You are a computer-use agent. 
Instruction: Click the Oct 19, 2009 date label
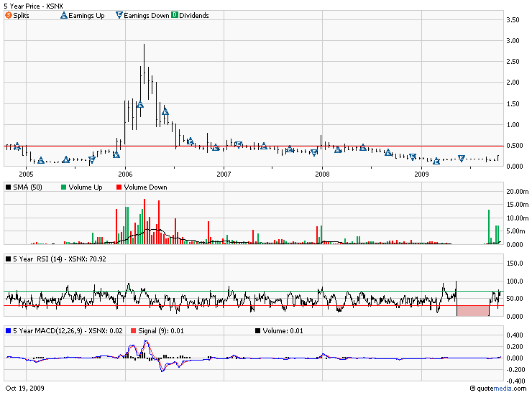tap(25, 387)
